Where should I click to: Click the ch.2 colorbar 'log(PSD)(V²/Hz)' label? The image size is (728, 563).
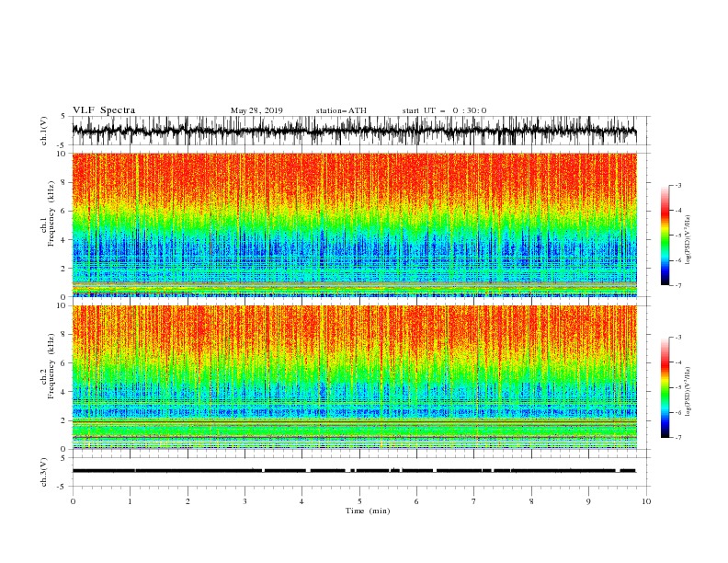[x=688, y=392]
